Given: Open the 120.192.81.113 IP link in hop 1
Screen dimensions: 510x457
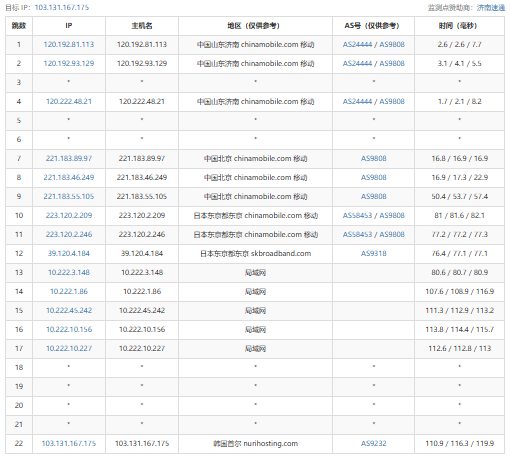Looking at the screenshot, I should tap(69, 44).
